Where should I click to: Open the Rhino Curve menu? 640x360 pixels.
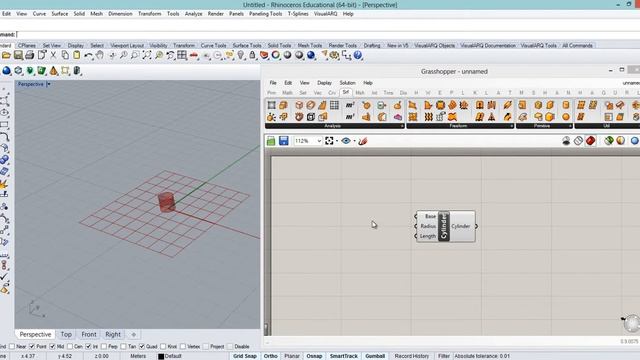[39, 14]
